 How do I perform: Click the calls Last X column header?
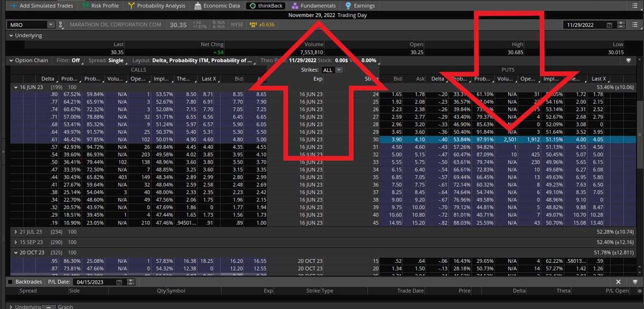[209, 79]
